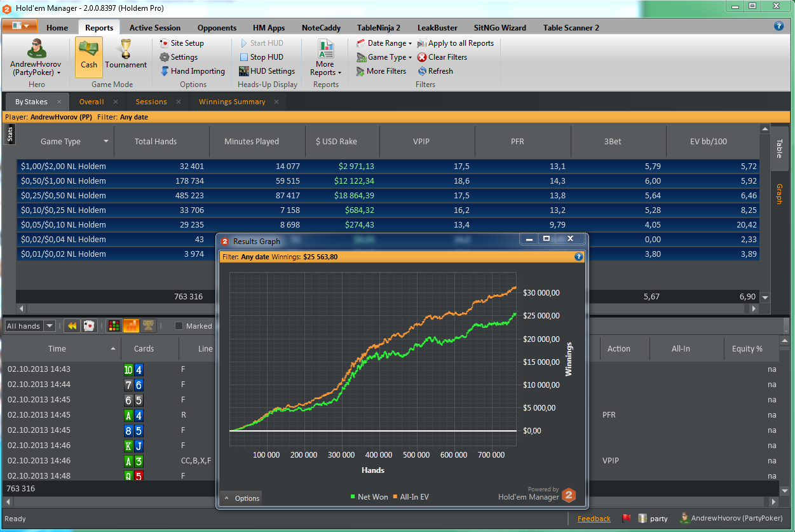The width and height of the screenshot is (795, 532).
Task: Sort by $ USD Rake column header
Action: 336,141
